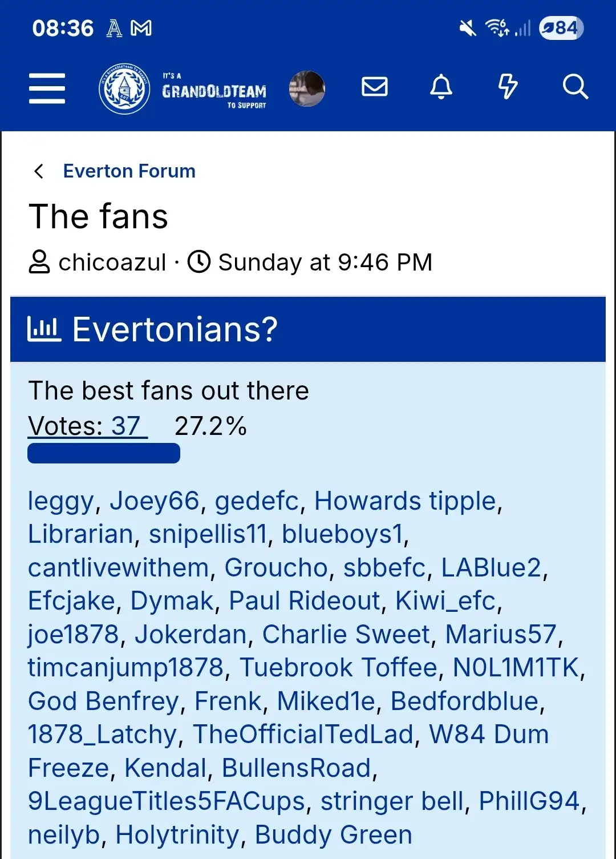Screen dimensions: 616x859
Task: Open voter 9LeagueTitles5FACups's profile
Action: (167, 801)
